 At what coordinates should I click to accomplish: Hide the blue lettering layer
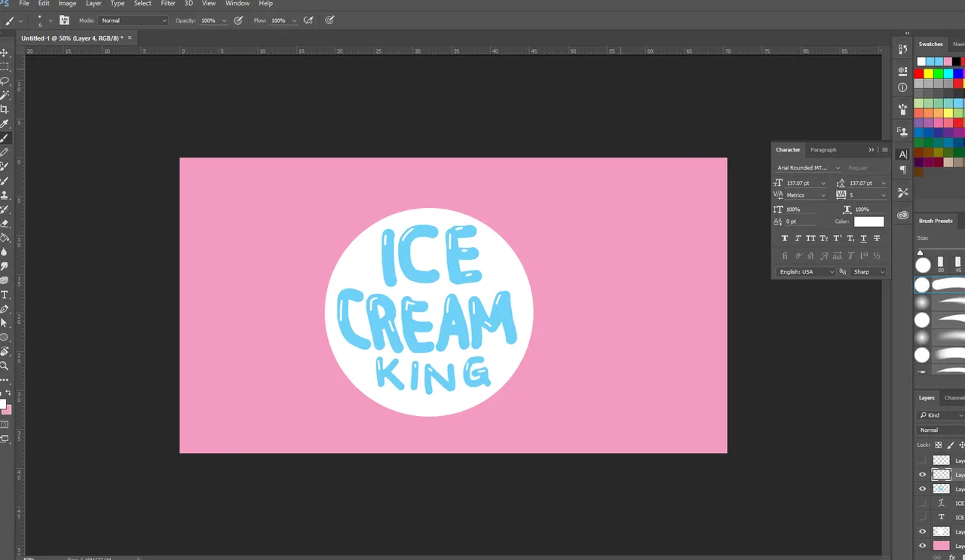point(922,489)
